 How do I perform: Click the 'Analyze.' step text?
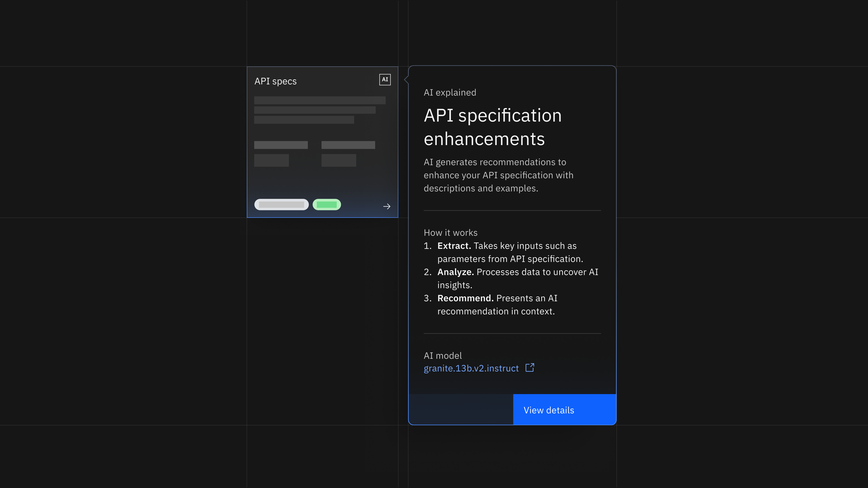pyautogui.click(x=455, y=272)
